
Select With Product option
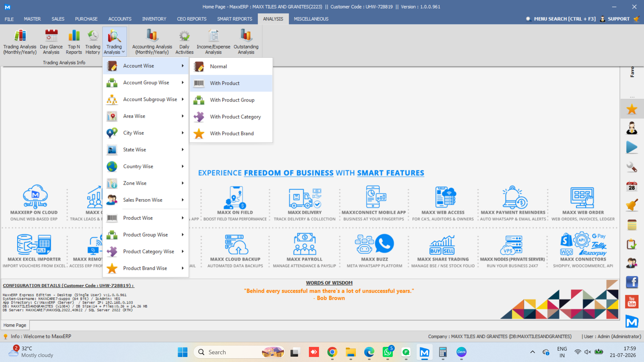(x=231, y=83)
